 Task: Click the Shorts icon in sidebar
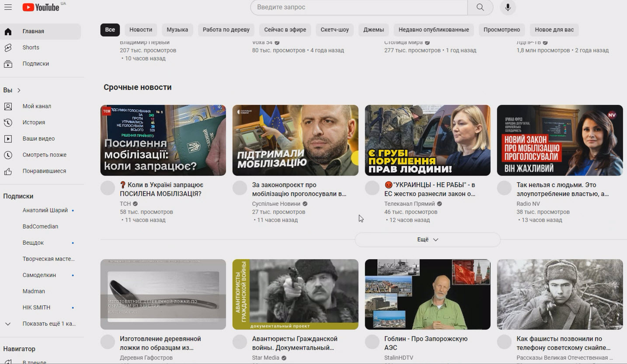pyautogui.click(x=8, y=48)
